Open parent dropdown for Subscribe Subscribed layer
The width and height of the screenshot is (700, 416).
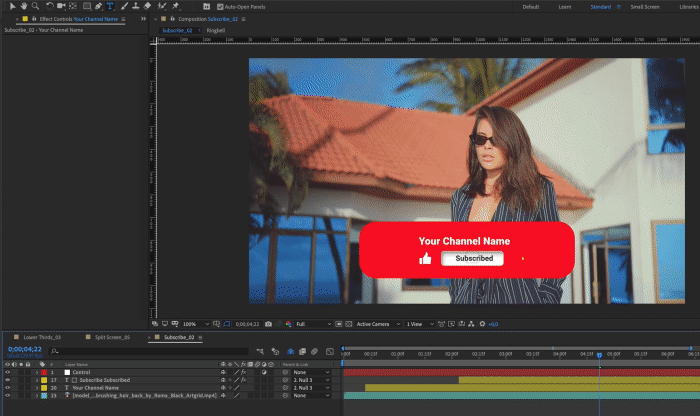[311, 380]
